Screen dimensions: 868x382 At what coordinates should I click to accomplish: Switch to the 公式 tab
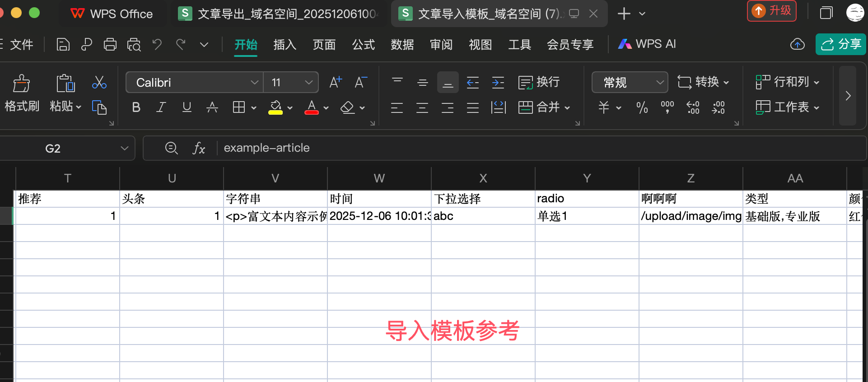pos(364,45)
